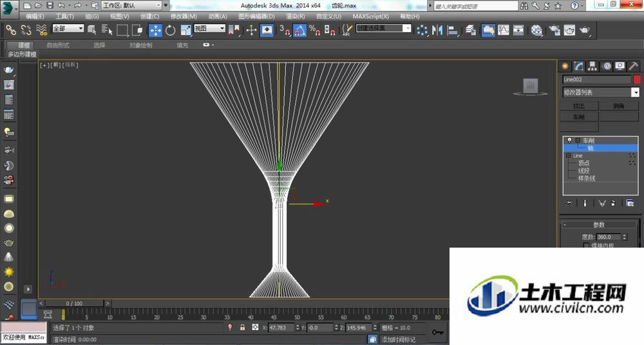Collapse the 车削 modifier tree node
The width and height of the screenshot is (644, 345).
click(x=578, y=140)
